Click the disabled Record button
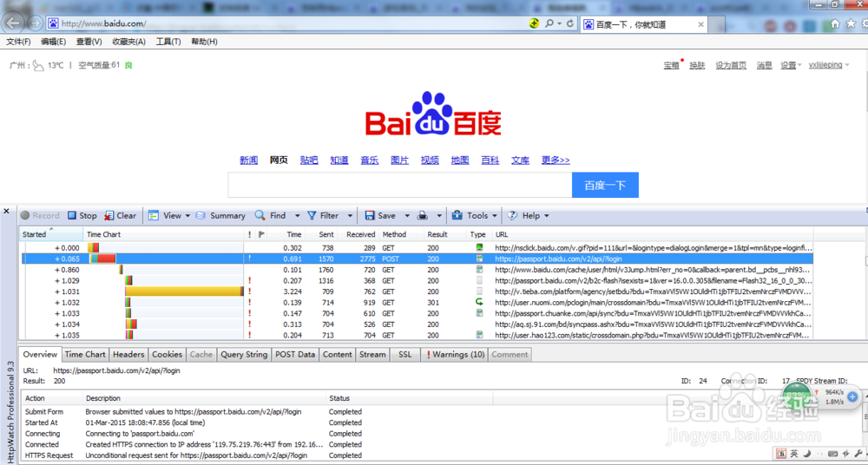The width and height of the screenshot is (868, 465). pos(40,215)
